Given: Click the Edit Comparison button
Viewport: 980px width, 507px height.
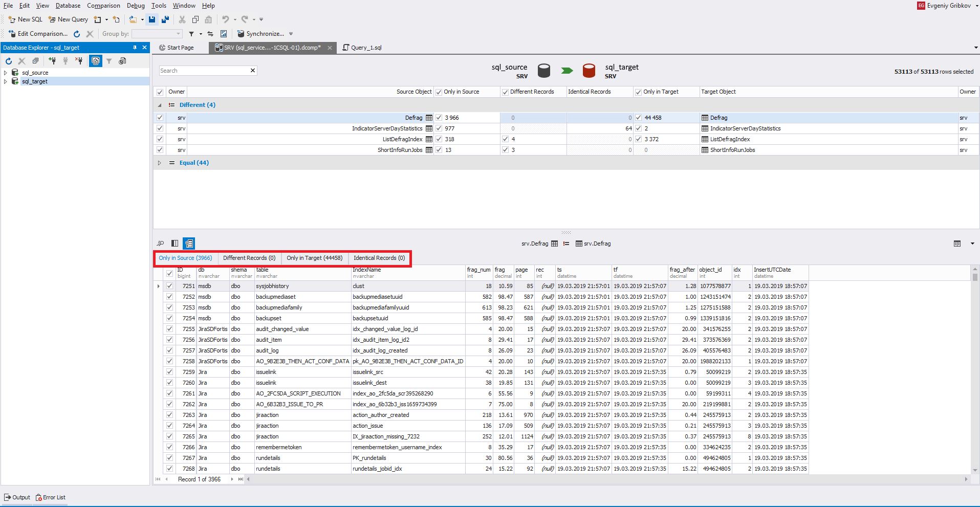Looking at the screenshot, I should (38, 34).
